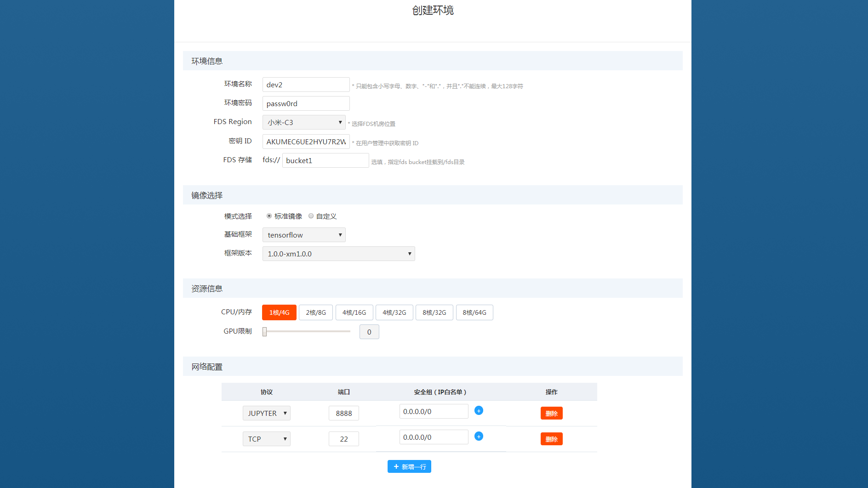Click the 环境信息 section header
The width and height of the screenshot is (868, 488).
coord(207,61)
